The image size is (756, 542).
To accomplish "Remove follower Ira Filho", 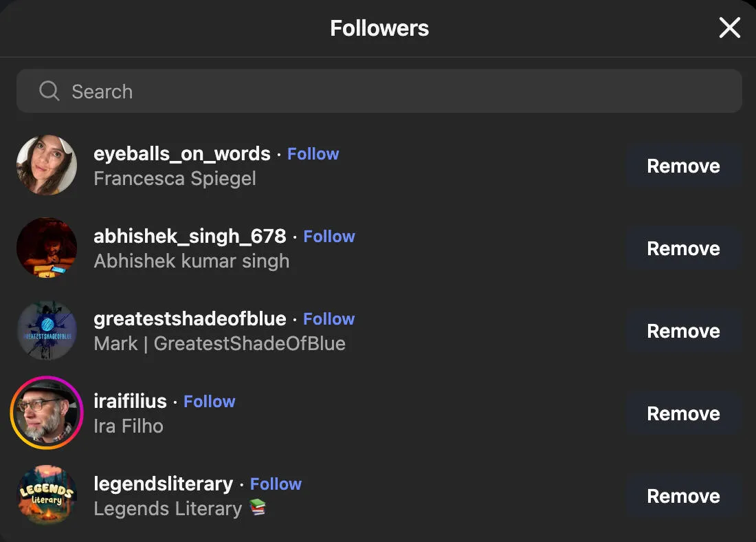I will click(684, 413).
